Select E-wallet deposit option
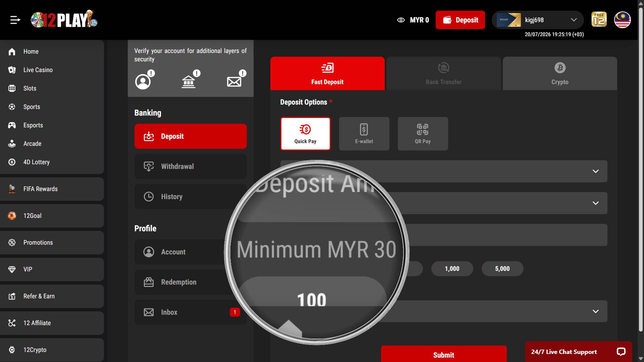This screenshot has height=362, width=644. click(x=364, y=134)
